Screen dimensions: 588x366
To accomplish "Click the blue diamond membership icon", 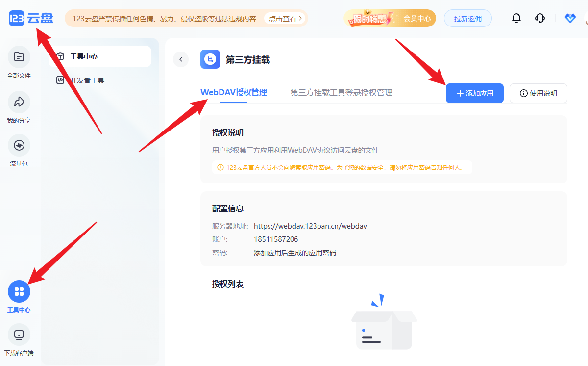I will (570, 19).
